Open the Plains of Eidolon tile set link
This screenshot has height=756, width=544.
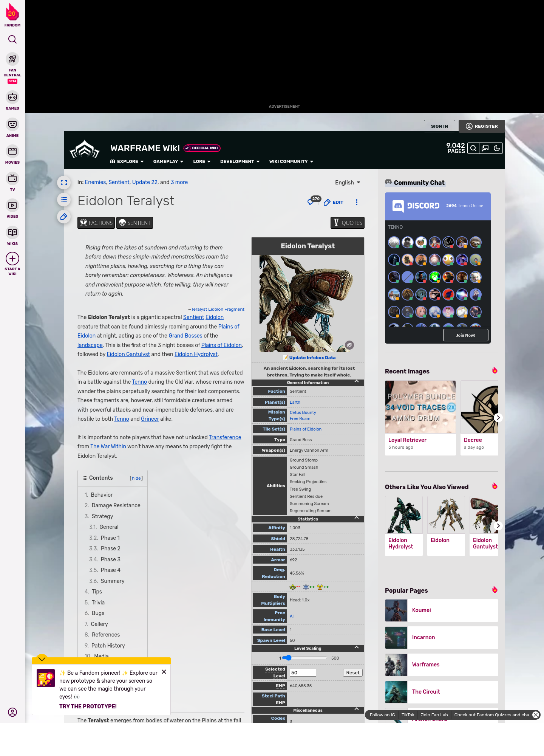pos(306,429)
